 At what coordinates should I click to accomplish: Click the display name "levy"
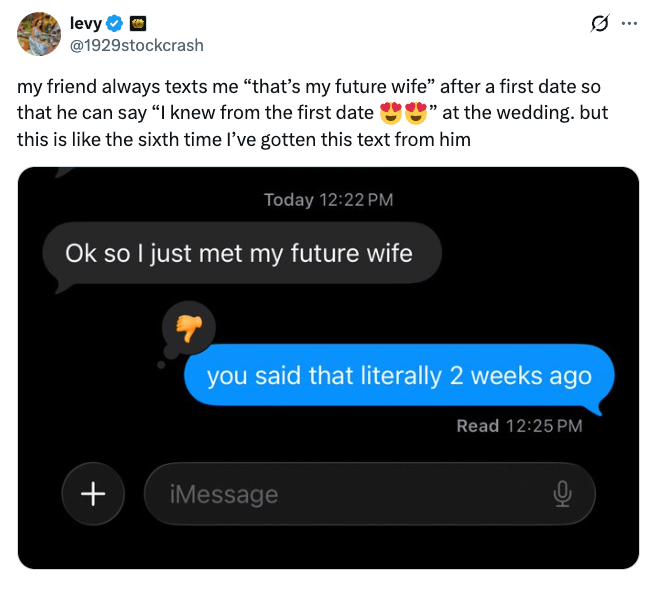(86, 24)
